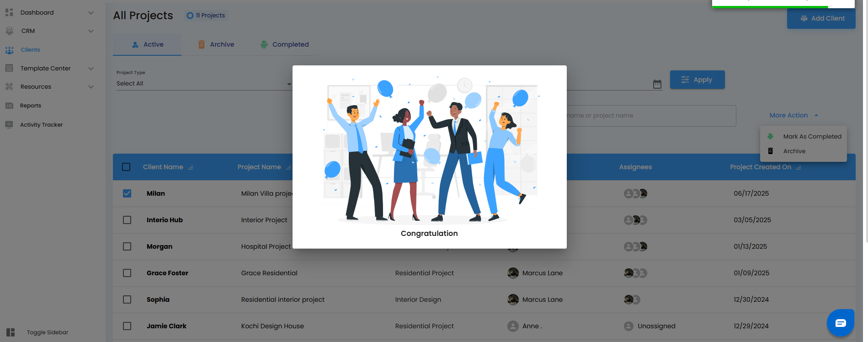Click the Clients people icon in sidebar

coord(9,50)
